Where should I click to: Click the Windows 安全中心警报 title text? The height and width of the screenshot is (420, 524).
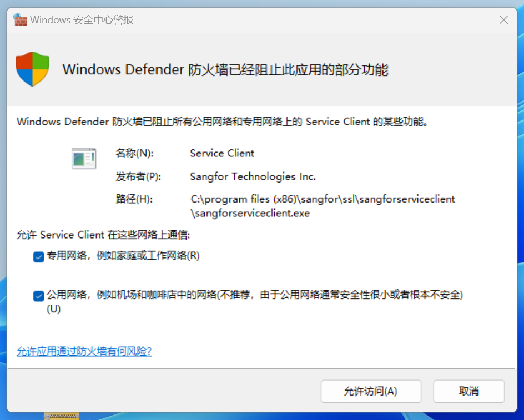(82, 20)
